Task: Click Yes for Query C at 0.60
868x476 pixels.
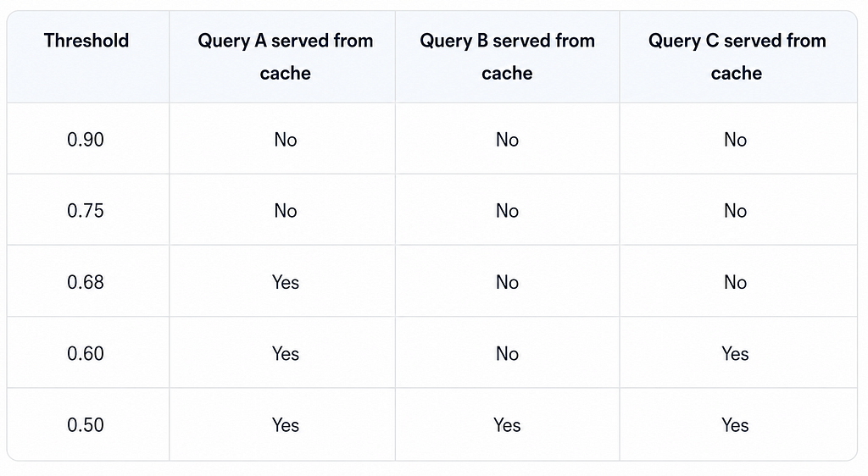Action: (735, 353)
